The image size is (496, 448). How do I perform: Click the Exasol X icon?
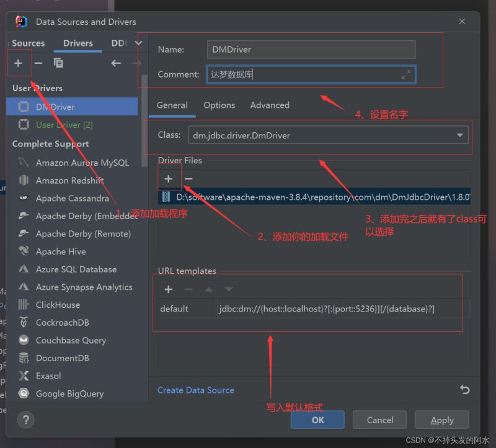(24, 376)
